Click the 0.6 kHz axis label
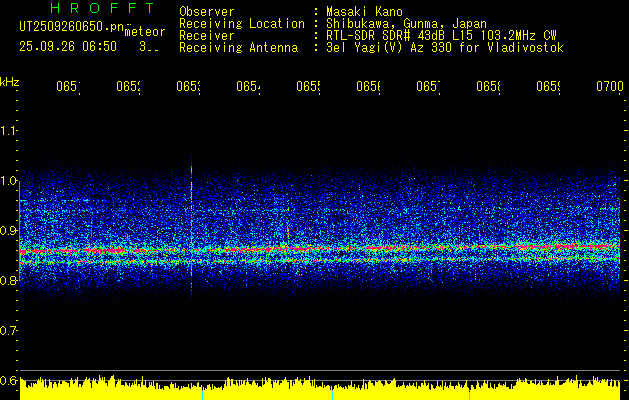This screenshot has height=400, width=629. point(8,380)
